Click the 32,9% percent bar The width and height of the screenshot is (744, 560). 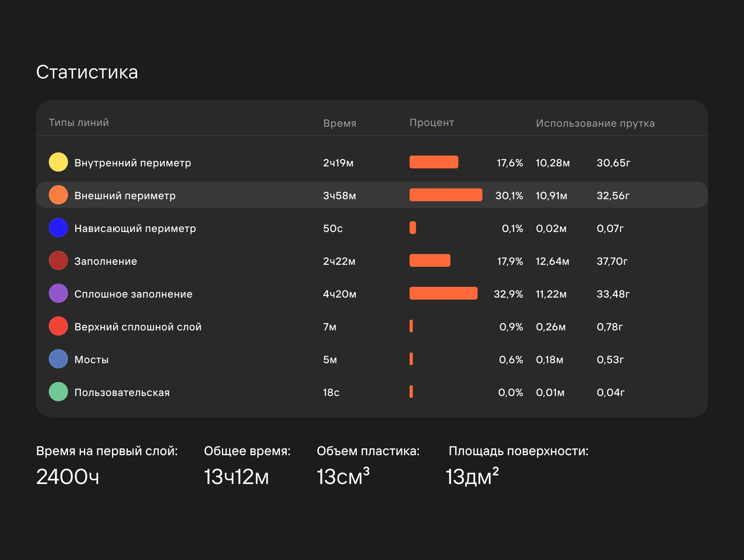(x=444, y=293)
